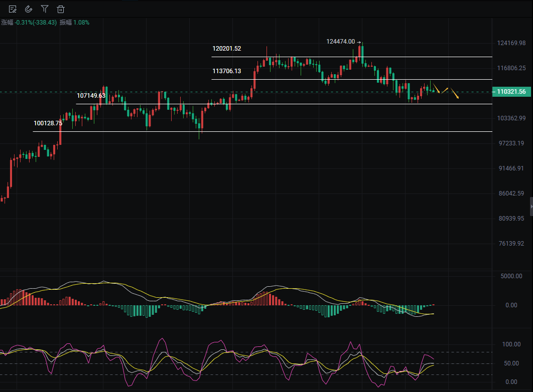Expand the collapsed side panel handle
This screenshot has height=392, width=533.
(x=531, y=207)
